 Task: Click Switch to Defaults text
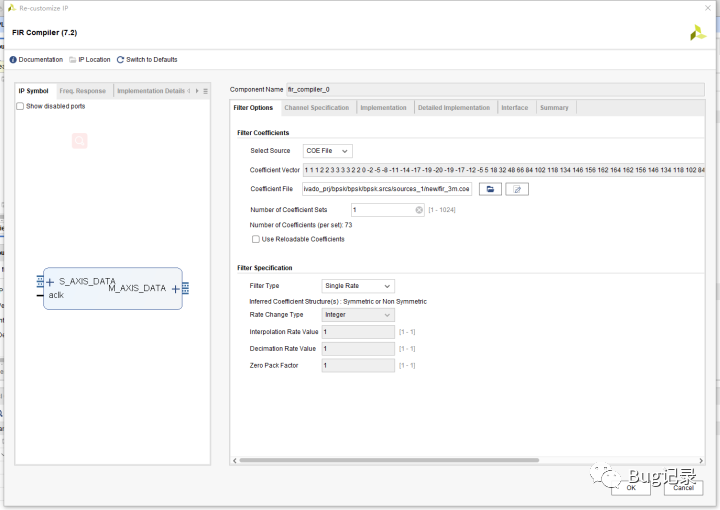click(x=152, y=60)
